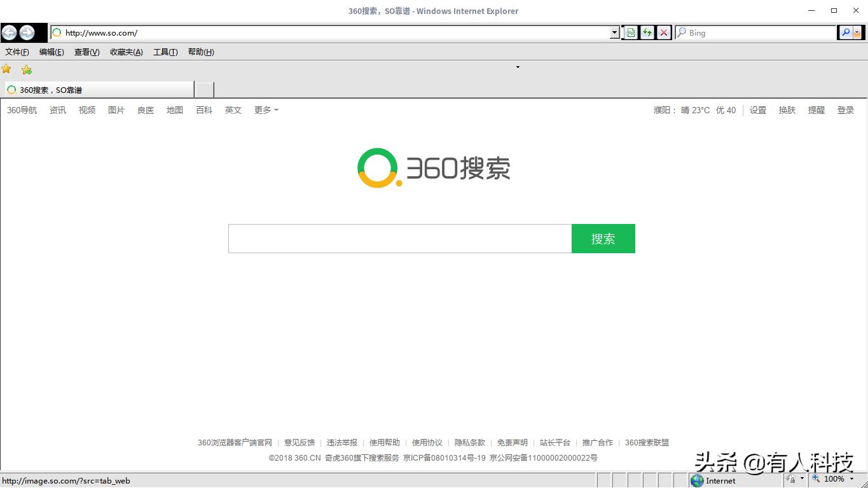Open the 登录 login link
The width and height of the screenshot is (868, 488).
(845, 109)
